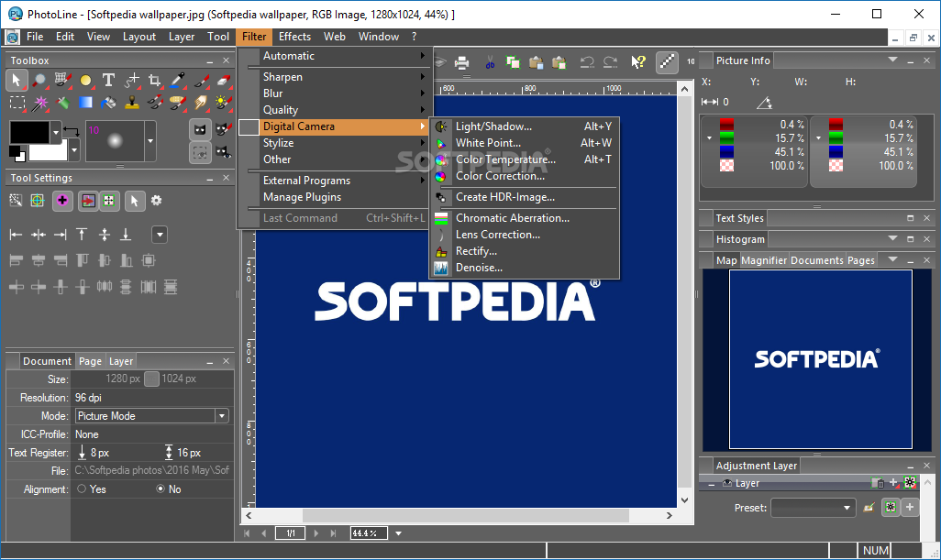Viewport: 941px width, 560px height.
Task: Click the align left edges icon
Action: (x=17, y=235)
